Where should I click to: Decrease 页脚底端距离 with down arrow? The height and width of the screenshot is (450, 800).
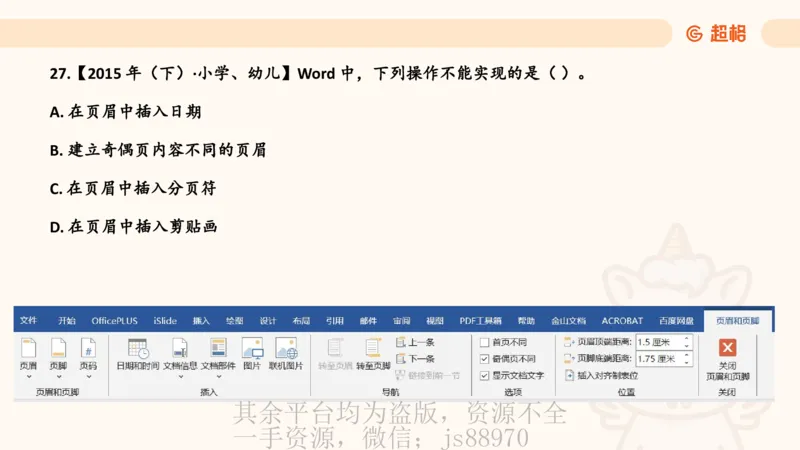point(686,362)
